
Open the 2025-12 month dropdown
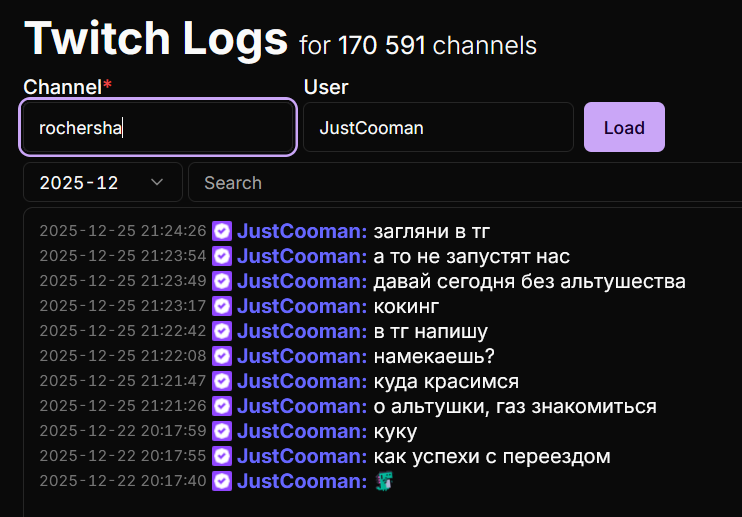click(x=103, y=183)
